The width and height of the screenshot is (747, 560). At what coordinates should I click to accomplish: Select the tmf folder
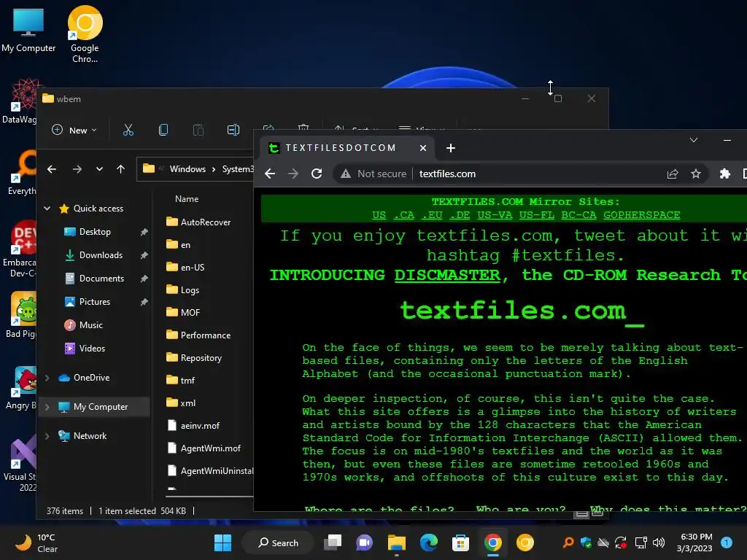click(x=187, y=381)
